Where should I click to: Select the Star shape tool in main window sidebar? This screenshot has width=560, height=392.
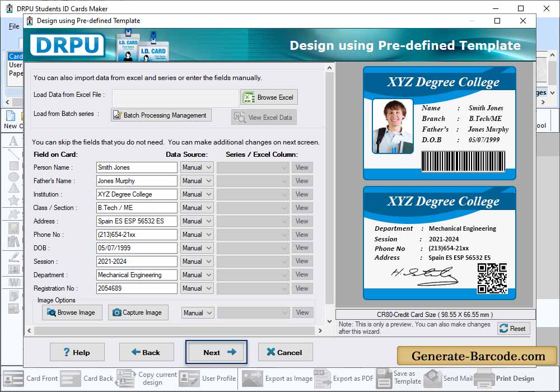click(x=13, y=200)
